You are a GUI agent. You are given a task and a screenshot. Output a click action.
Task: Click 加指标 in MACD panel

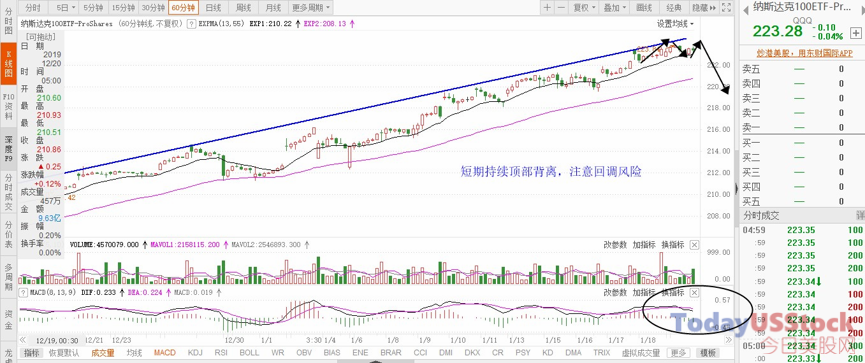644,292
